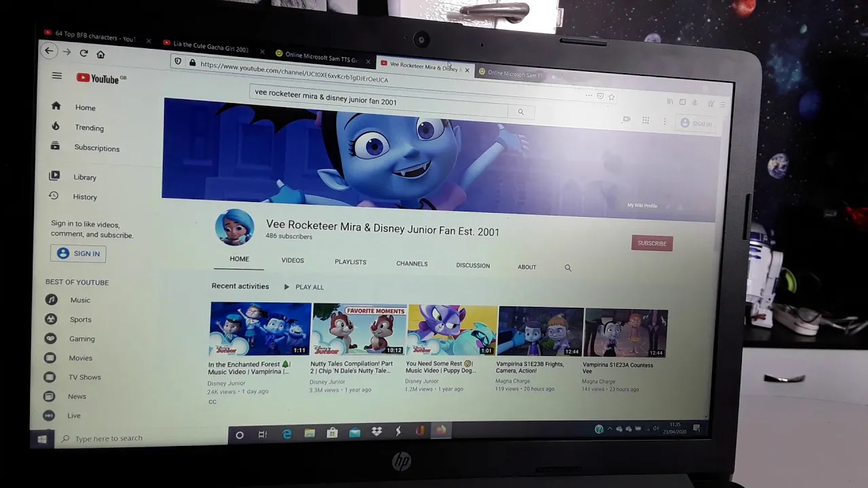Switch to the channel DISCUSSION tab
Screen dimensions: 868x488
[x=473, y=266]
